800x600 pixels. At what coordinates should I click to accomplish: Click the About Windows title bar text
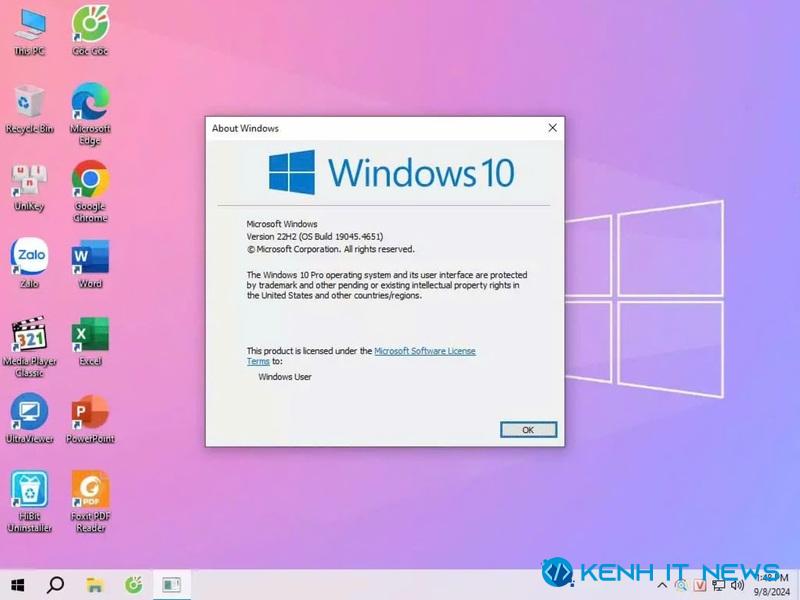245,128
